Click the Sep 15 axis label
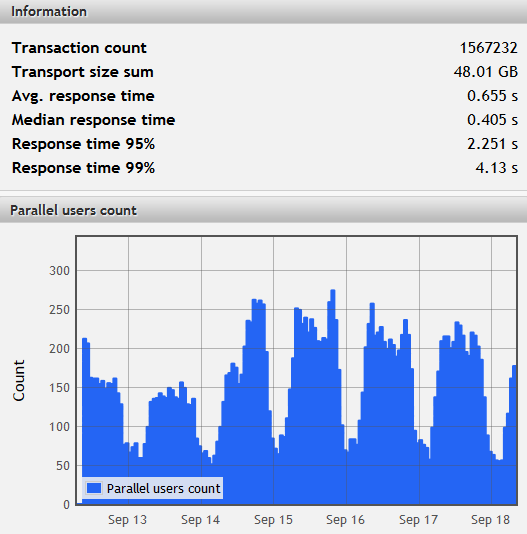Screen dimensions: 527x534 coord(273,520)
